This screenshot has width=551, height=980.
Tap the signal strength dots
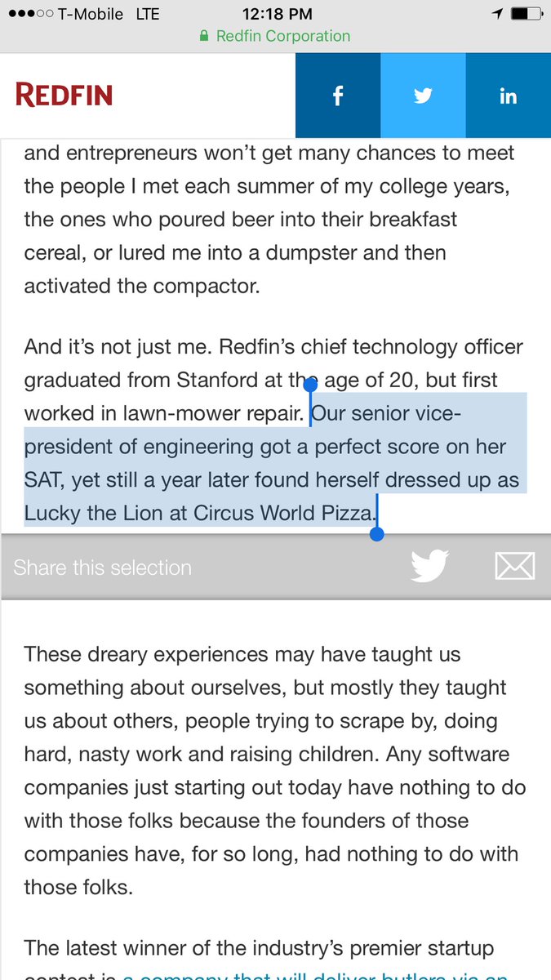click(29, 14)
